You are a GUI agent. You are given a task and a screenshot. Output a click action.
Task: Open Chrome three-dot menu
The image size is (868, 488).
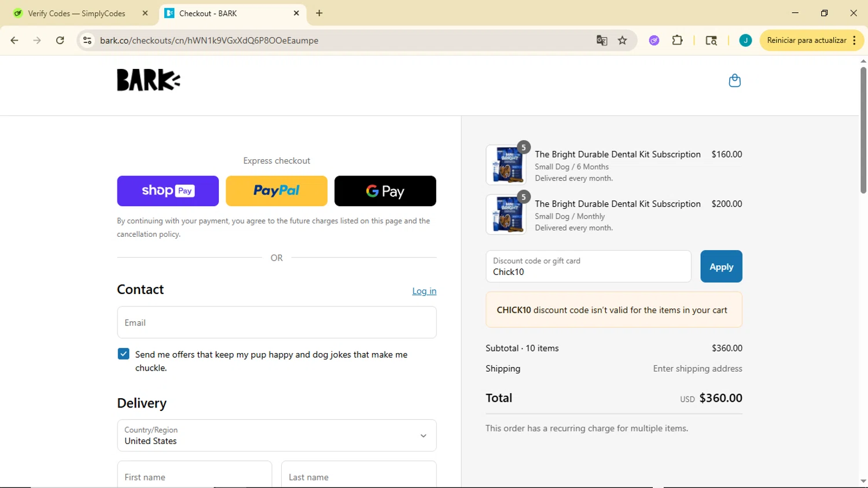(855, 41)
